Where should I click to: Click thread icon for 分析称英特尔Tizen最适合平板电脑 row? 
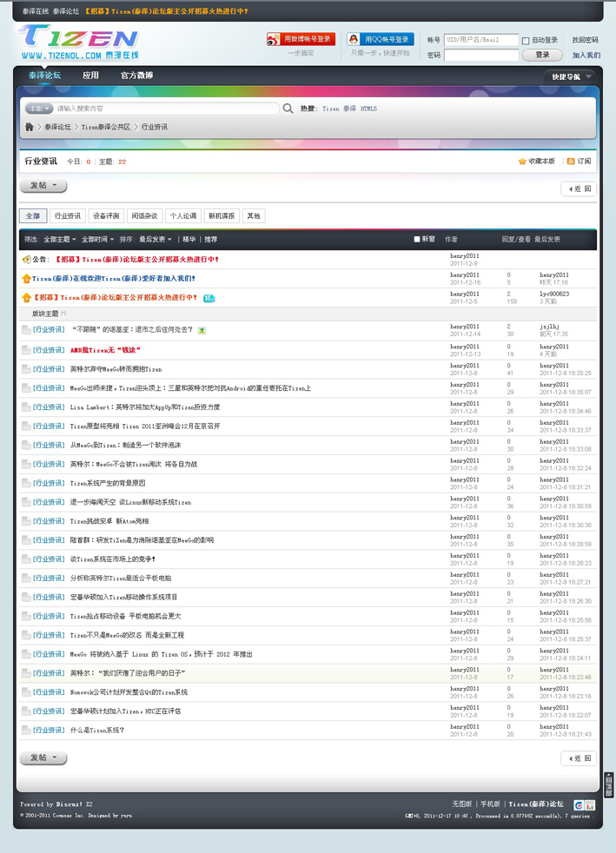click(x=25, y=579)
